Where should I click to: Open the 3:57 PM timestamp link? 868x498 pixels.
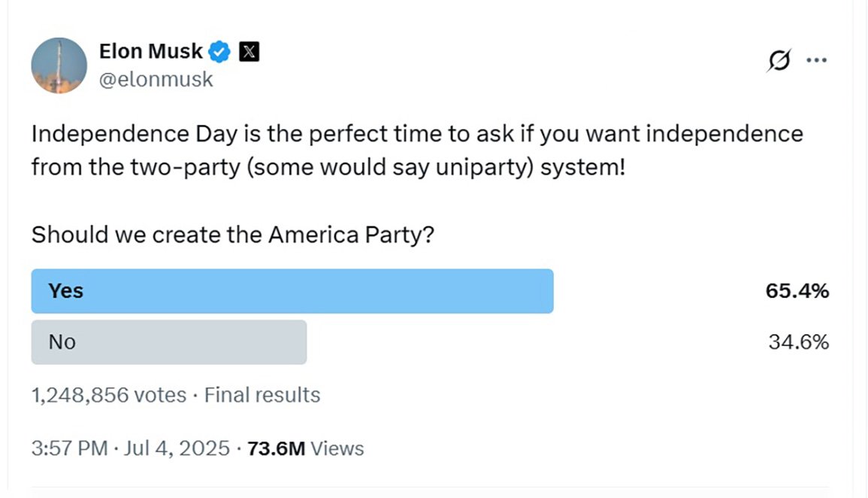click(70, 448)
